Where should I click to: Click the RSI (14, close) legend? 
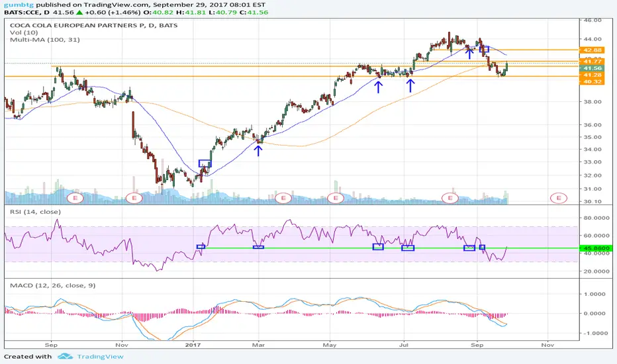[35, 212]
